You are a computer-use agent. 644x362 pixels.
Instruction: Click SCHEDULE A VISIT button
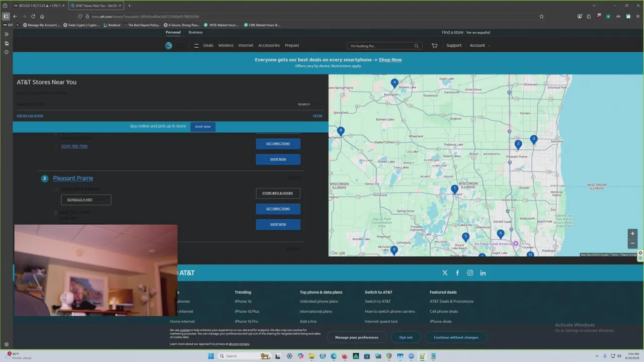point(86,200)
